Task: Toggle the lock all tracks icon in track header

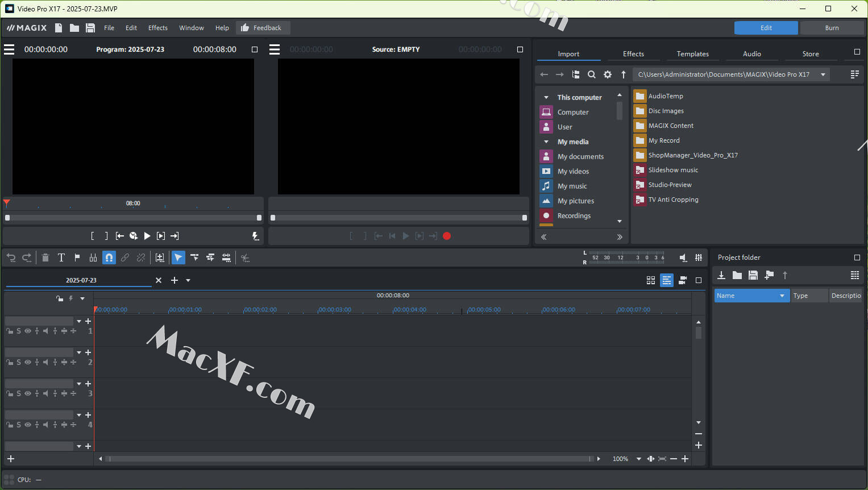Action: pyautogui.click(x=60, y=298)
